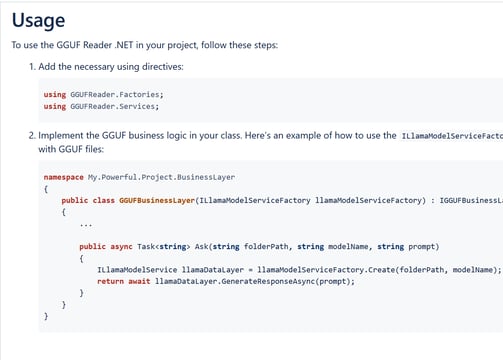The image size is (503, 360).
Task: Click the Usage heading
Action: 38,20
